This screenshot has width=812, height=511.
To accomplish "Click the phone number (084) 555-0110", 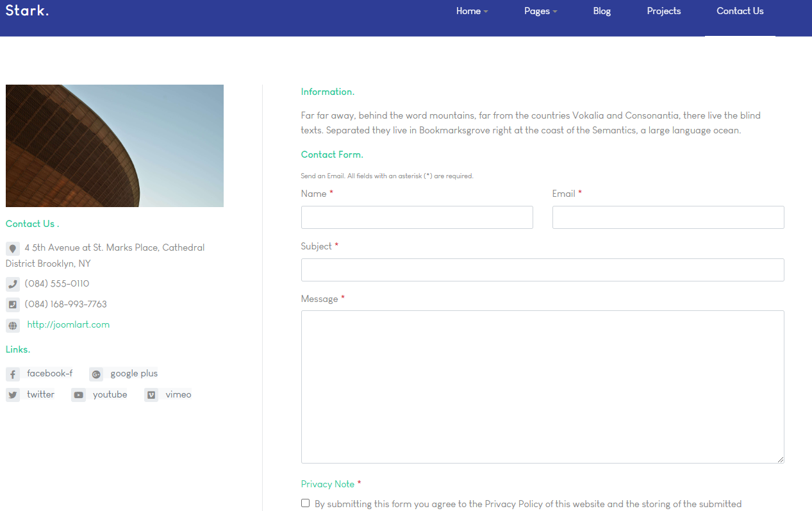I will pyautogui.click(x=57, y=283).
